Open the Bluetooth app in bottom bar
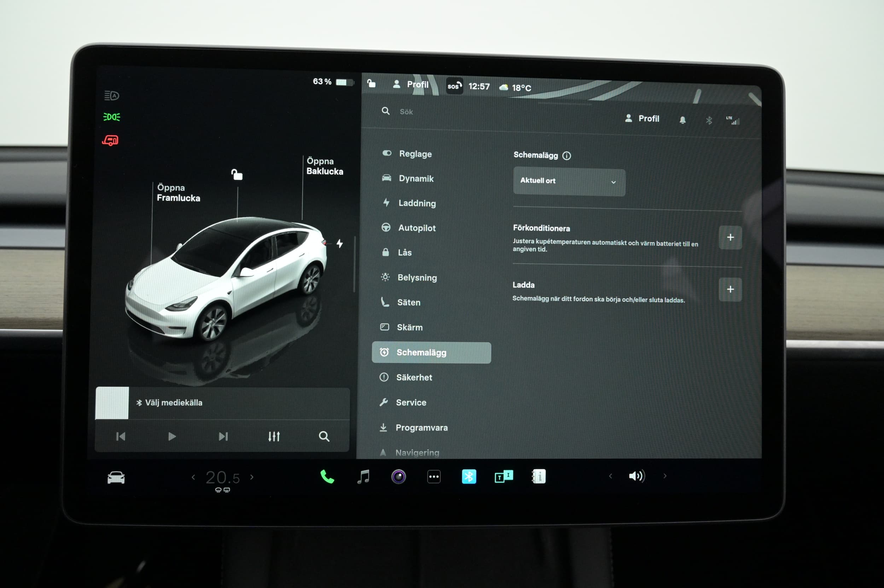884x588 pixels. pyautogui.click(x=469, y=477)
